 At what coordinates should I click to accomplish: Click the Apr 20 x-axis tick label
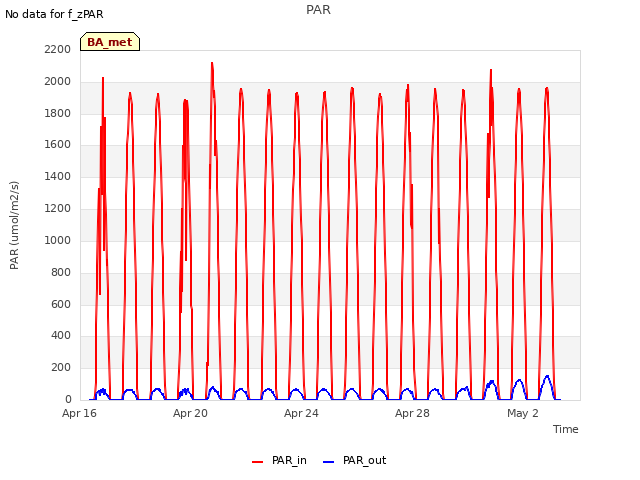190,413
